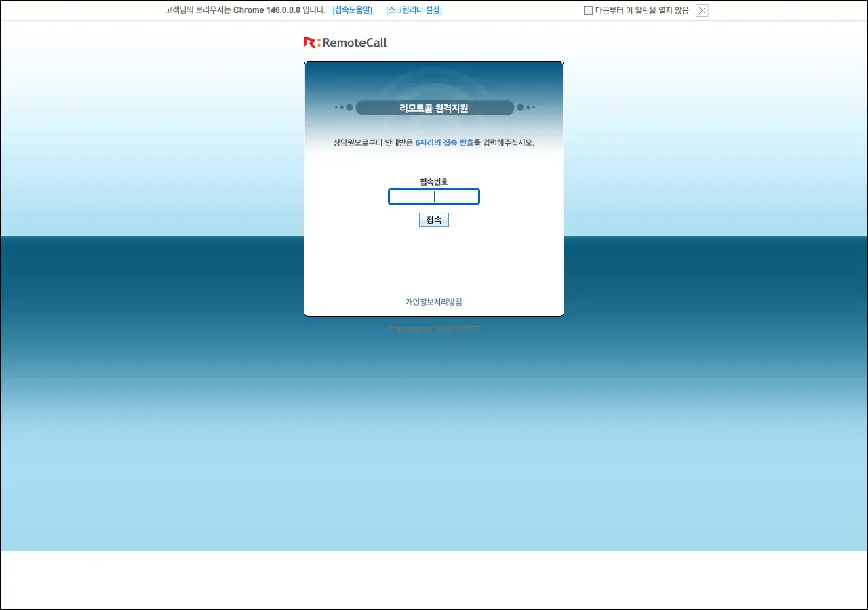Click the red R RemoteCall logo icon
868x610 pixels.
[x=311, y=43]
